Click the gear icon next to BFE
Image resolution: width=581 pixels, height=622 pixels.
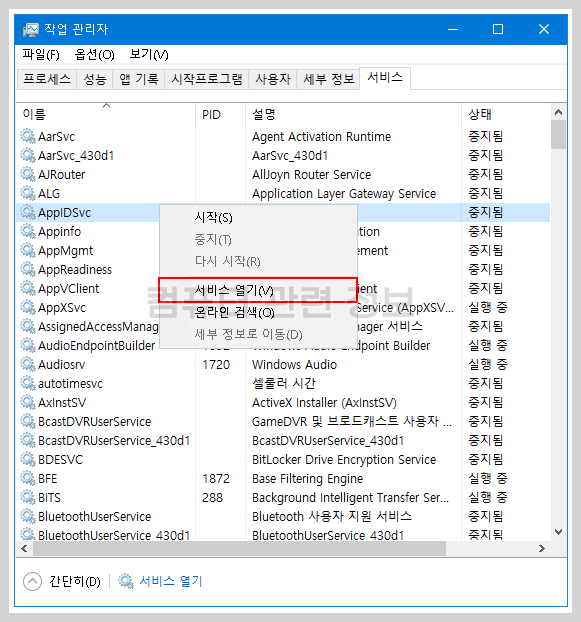(28, 478)
